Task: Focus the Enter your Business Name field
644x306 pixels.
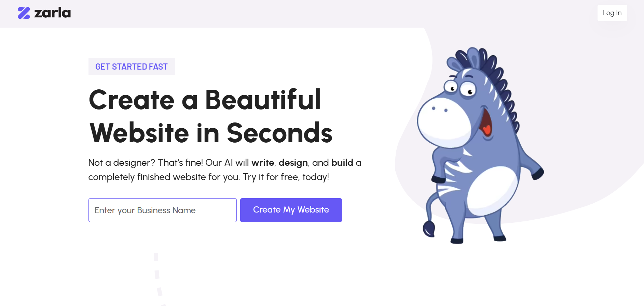Action: click(x=162, y=210)
